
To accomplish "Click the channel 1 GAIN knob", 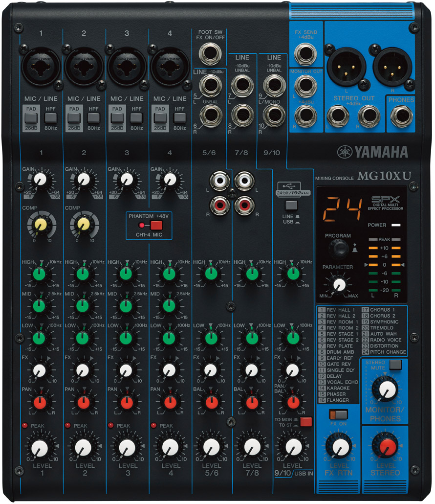I will tap(41, 180).
